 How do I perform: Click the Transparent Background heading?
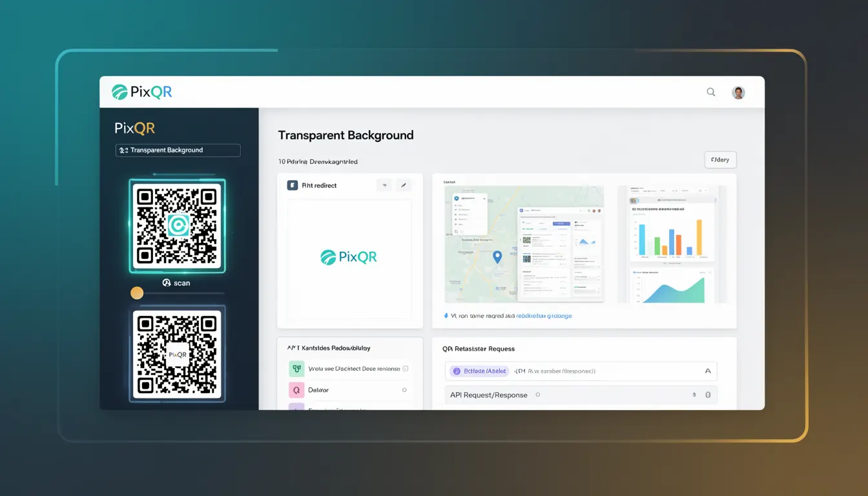point(346,135)
